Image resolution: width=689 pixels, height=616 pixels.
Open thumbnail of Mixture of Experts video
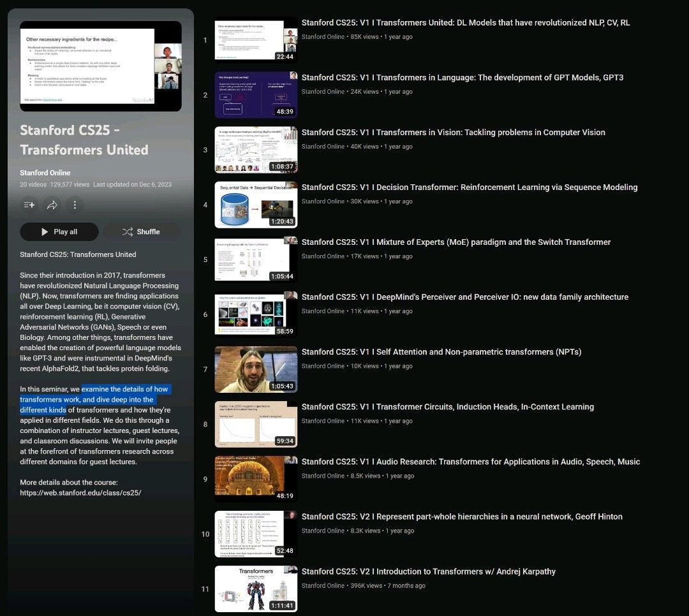click(x=256, y=260)
